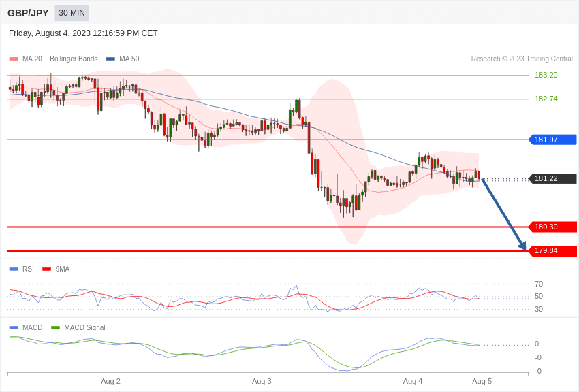The width and height of the screenshot is (579, 392).
Task: Click the 9MA legend label
Action: [x=63, y=269]
